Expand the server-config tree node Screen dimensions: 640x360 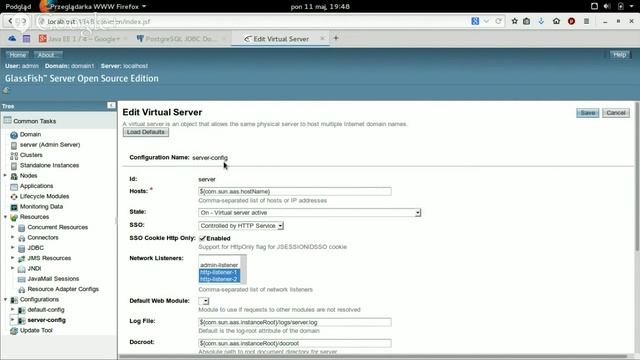click(x=13, y=320)
